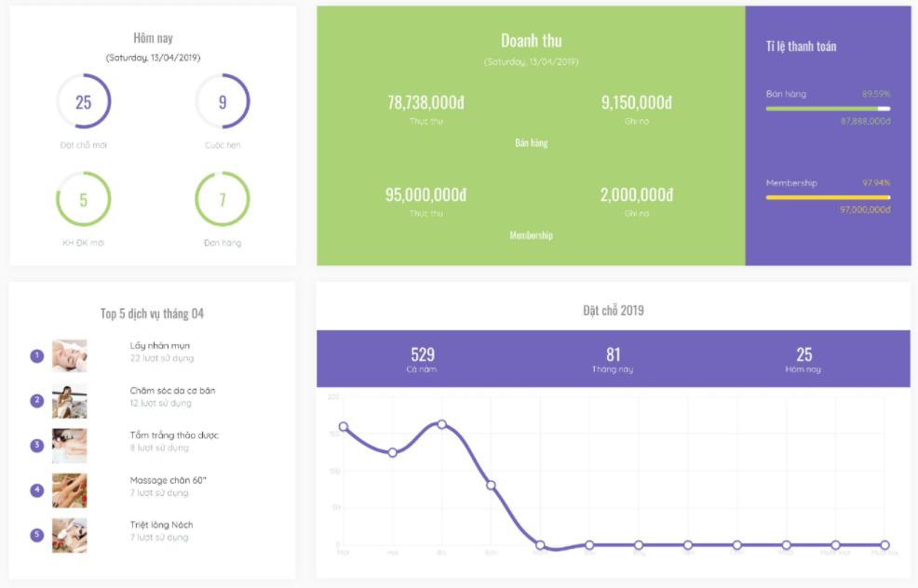Click the "Top 5 dịch vụ tháng 04" heading

click(x=152, y=314)
